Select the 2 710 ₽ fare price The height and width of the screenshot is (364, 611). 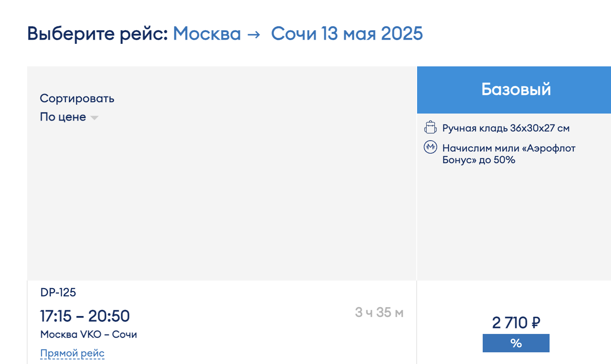[516, 323]
